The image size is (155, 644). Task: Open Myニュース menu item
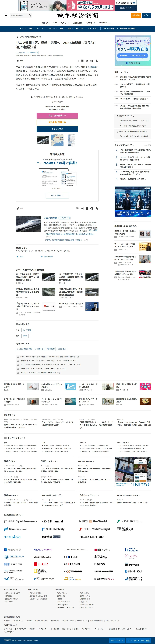pyautogui.click(x=65, y=23)
